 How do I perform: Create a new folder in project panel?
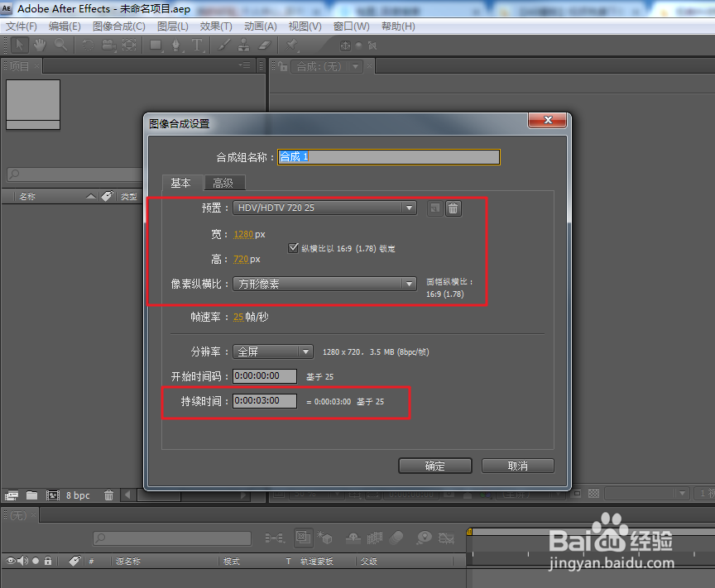(32, 495)
